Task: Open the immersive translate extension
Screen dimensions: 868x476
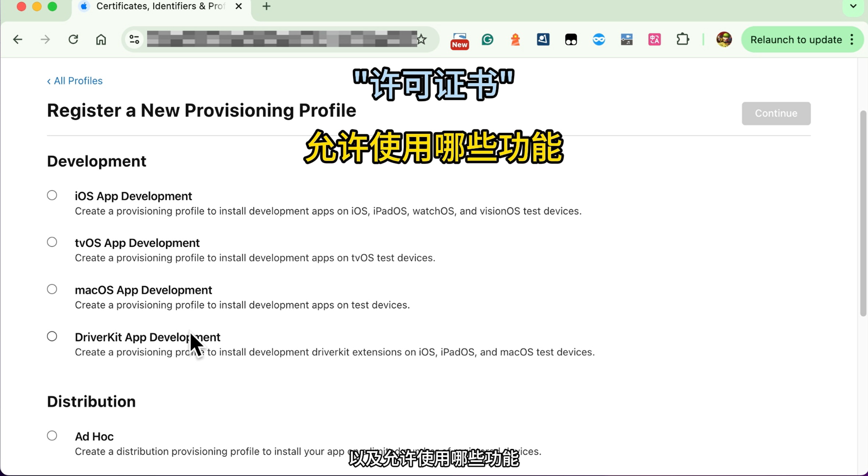Action: pos(654,39)
